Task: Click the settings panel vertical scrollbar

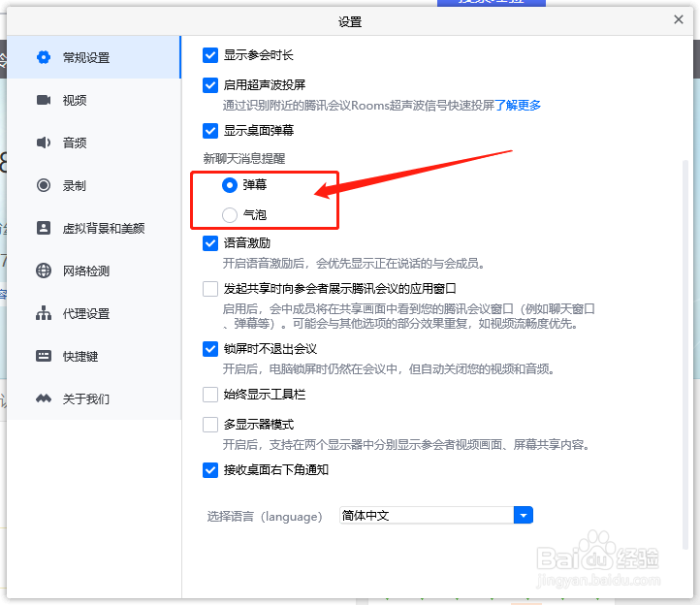Action: (684, 355)
